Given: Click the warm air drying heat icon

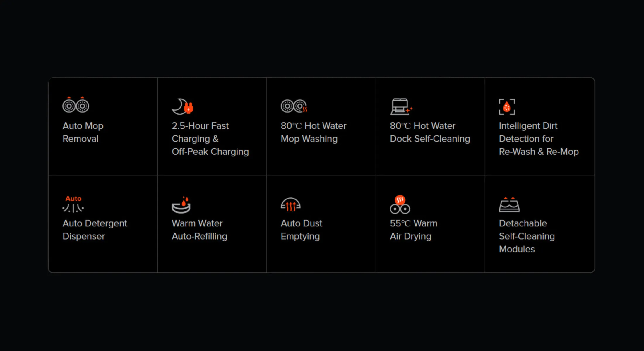Looking at the screenshot, I should point(400,204).
